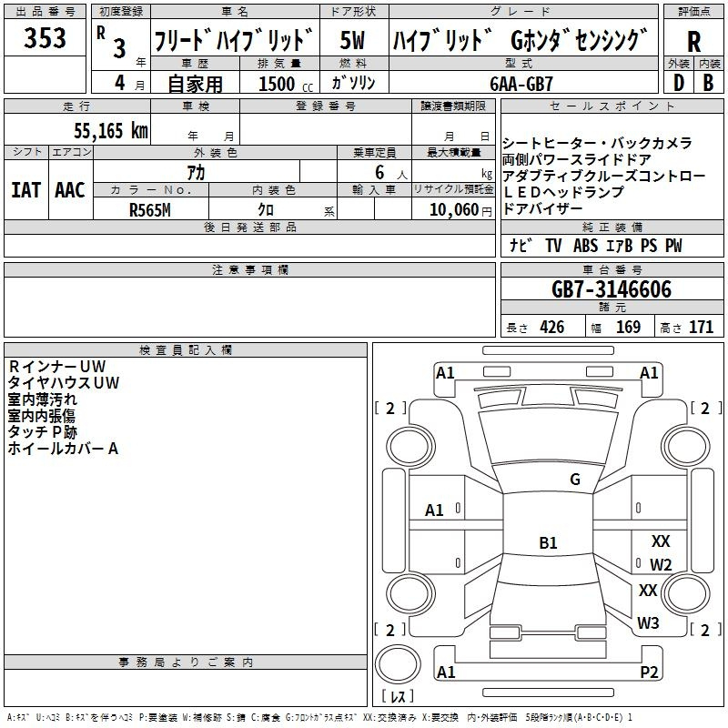Click the exterior grade D cell
The image size is (728, 728).
point(678,83)
